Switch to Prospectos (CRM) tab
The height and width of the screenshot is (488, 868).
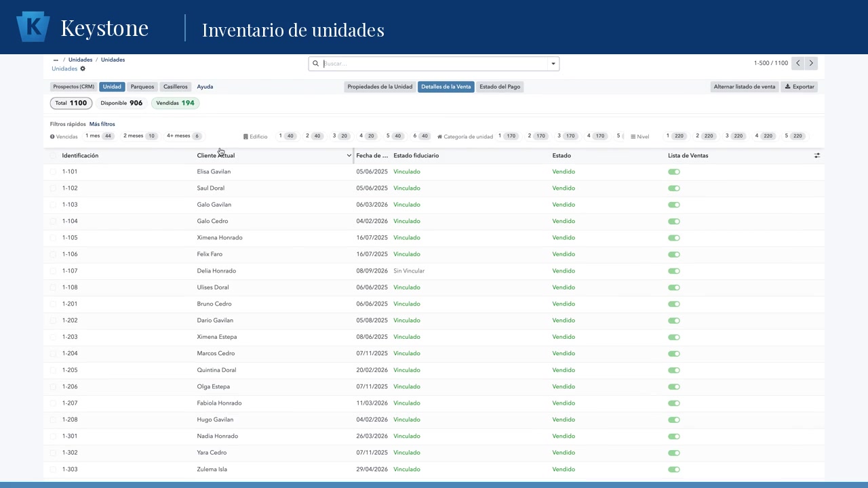click(x=74, y=87)
